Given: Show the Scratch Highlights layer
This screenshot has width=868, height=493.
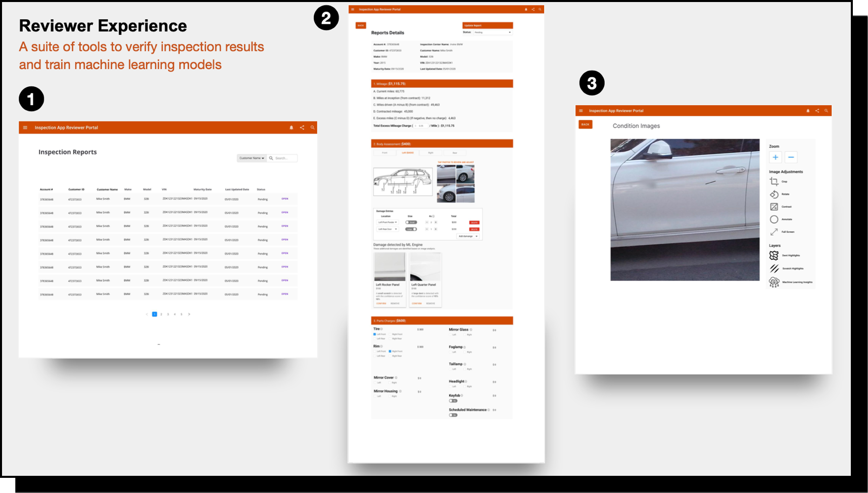Looking at the screenshot, I should pos(774,269).
